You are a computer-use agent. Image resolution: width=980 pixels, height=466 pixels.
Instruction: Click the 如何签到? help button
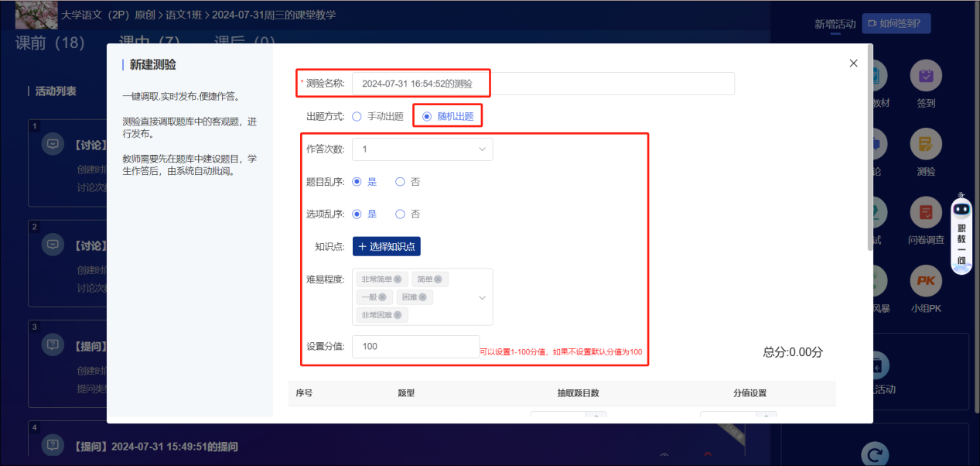click(896, 24)
